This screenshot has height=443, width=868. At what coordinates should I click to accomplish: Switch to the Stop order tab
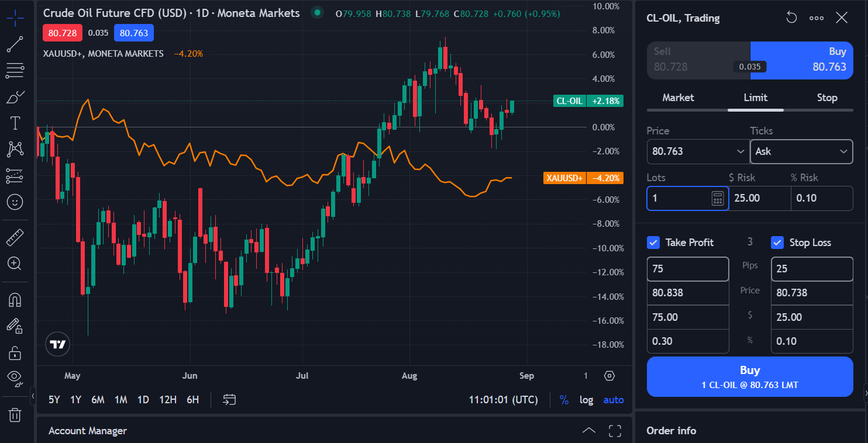[x=827, y=98]
